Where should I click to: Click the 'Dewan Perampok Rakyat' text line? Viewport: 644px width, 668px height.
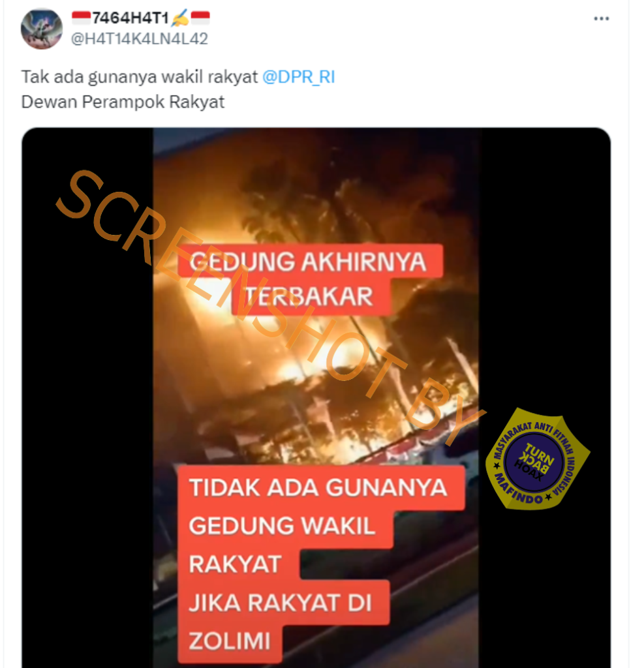coord(123,102)
